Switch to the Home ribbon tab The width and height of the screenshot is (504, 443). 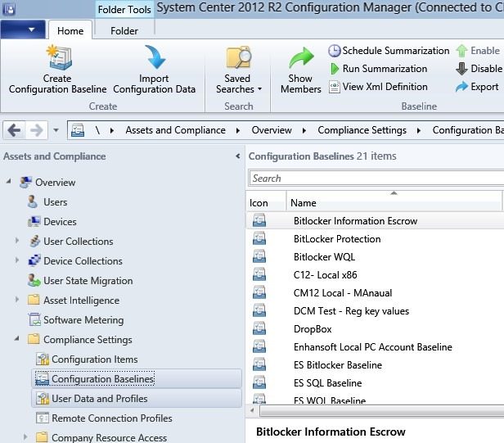(x=70, y=31)
